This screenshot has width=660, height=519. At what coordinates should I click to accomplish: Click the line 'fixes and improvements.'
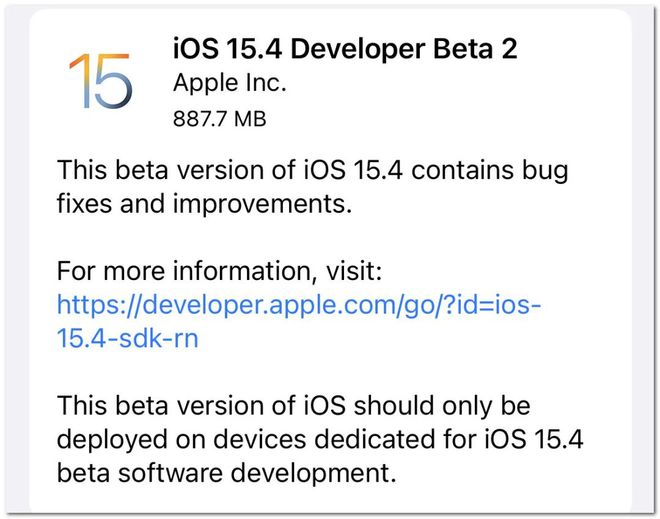point(204,204)
